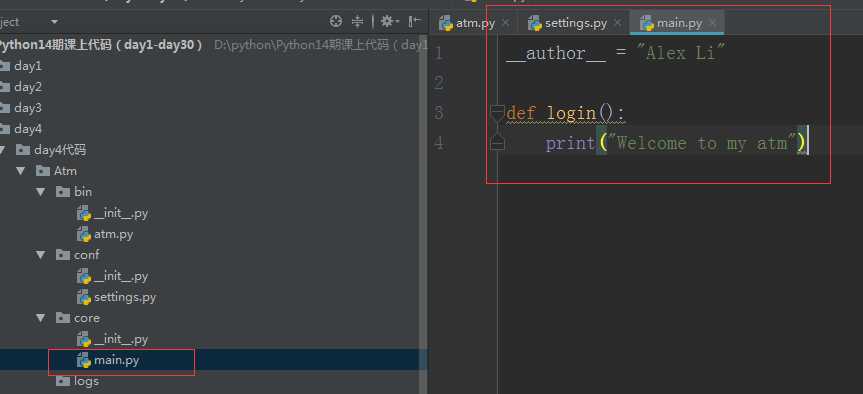This screenshot has height=394, width=863.
Task: Click the print call in editor
Action: point(570,144)
